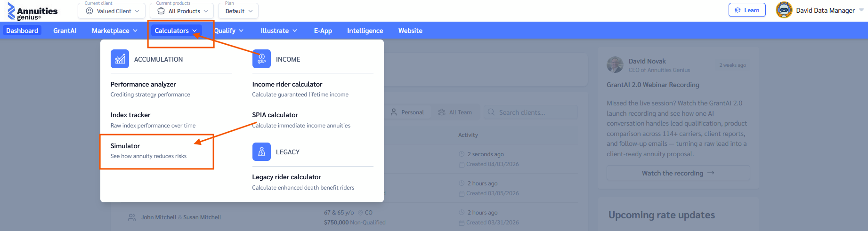The width and height of the screenshot is (868, 231).
Task: Open the Website tab
Action: (410, 31)
